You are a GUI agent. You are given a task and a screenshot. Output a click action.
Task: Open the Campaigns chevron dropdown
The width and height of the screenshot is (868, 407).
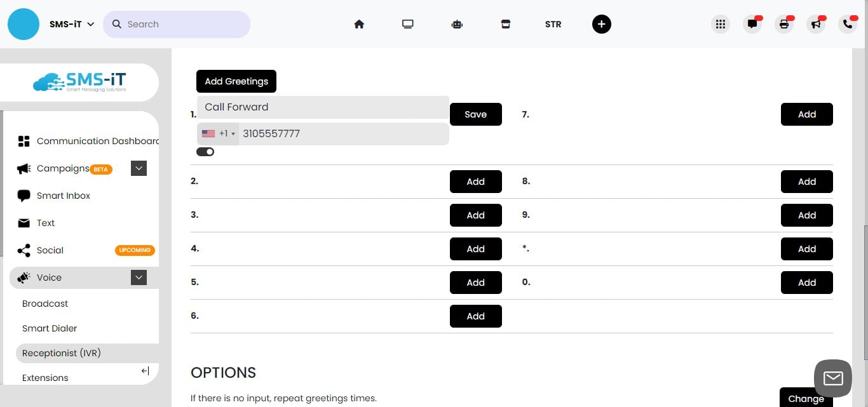pos(139,168)
